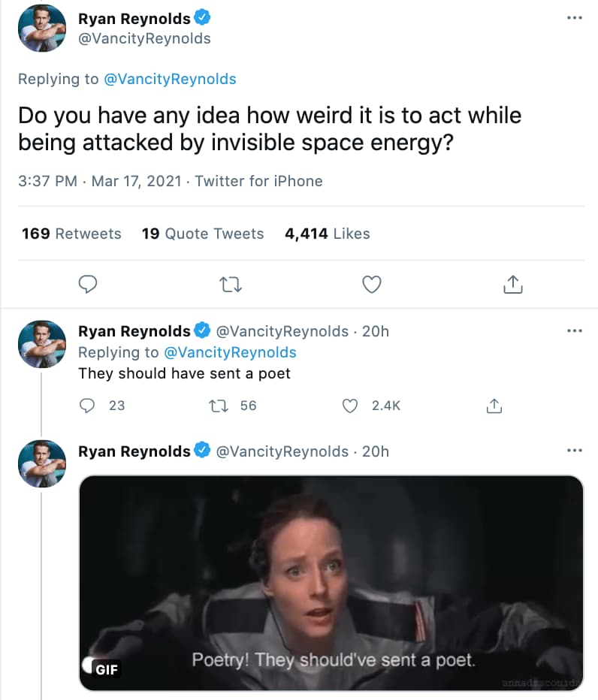
Task: Click Ryan Reynolds' verified blue checkmark
Action: [x=201, y=18]
